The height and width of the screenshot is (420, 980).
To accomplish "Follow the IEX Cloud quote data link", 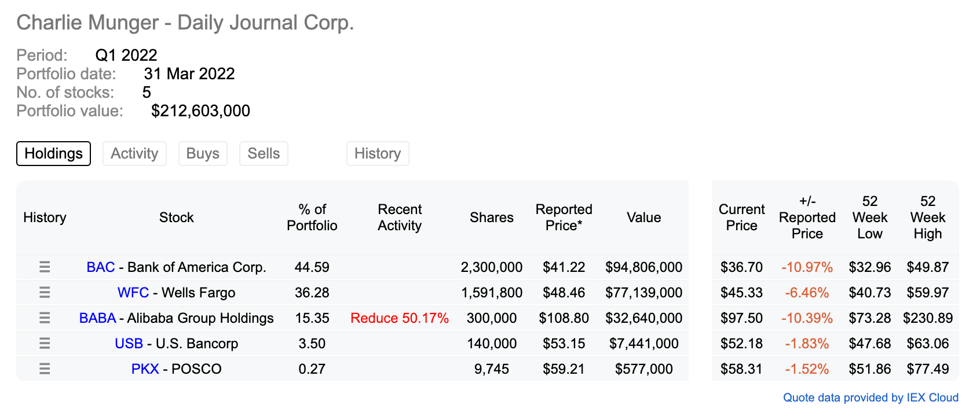I will tap(871, 397).
